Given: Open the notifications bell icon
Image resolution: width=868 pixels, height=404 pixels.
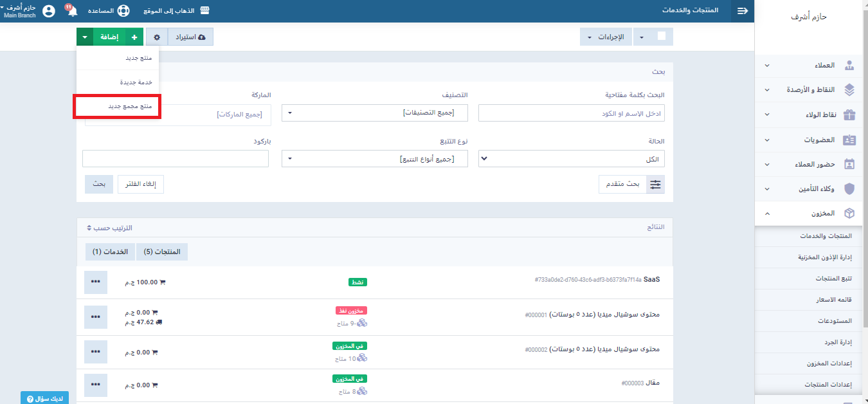Looking at the screenshot, I should tap(72, 12).
